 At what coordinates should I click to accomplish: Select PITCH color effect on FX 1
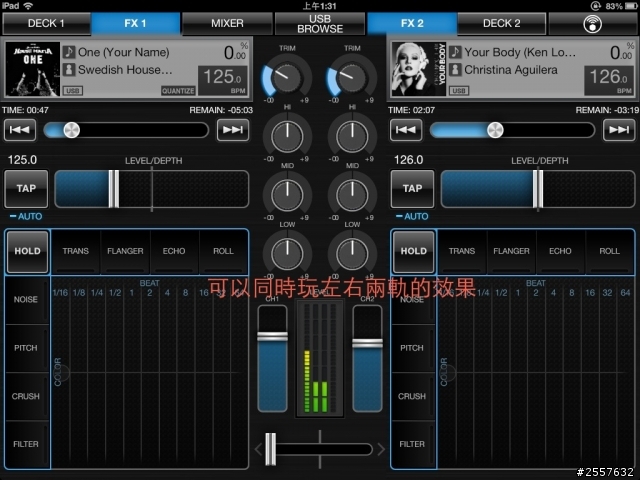(26, 348)
